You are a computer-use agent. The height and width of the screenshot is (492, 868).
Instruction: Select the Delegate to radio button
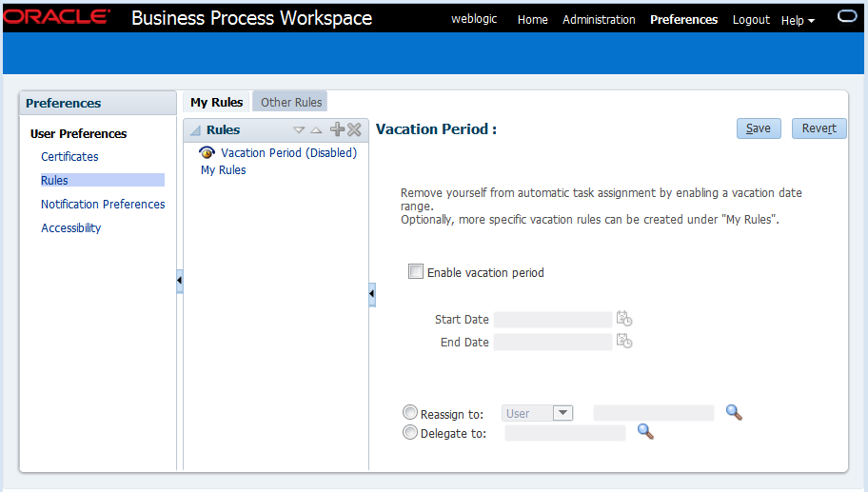click(x=410, y=432)
